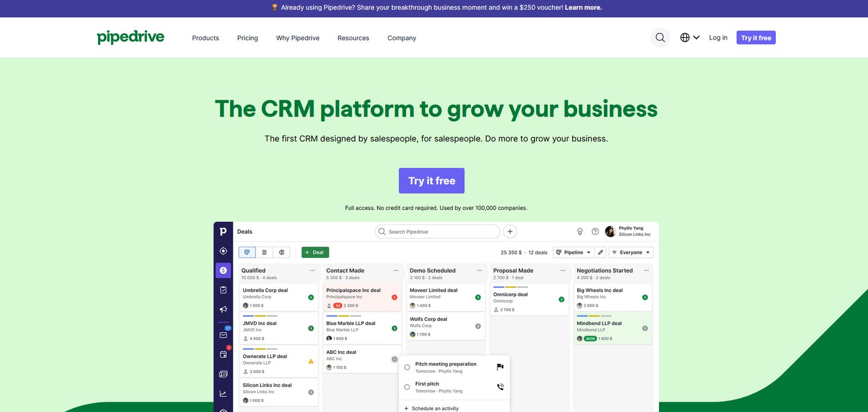Image resolution: width=868 pixels, height=412 pixels.
Task: Open the Activities calendar icon in sidebar
Action: [x=224, y=354]
